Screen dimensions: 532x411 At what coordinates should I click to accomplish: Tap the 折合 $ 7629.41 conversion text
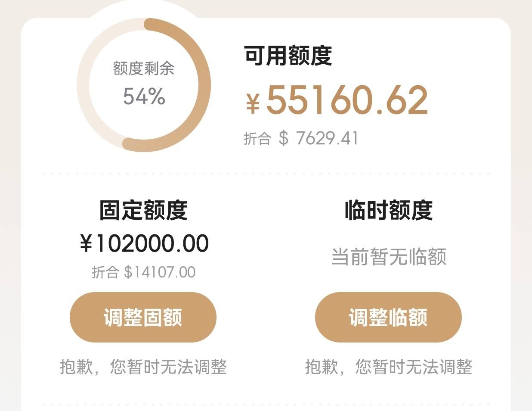(301, 138)
